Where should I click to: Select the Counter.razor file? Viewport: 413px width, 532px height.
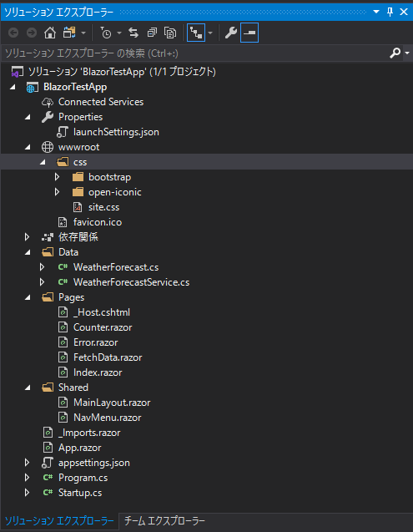point(103,327)
